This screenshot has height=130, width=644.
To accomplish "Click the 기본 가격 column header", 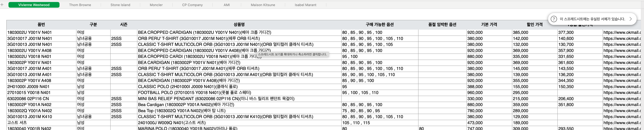I will tap(489, 25).
